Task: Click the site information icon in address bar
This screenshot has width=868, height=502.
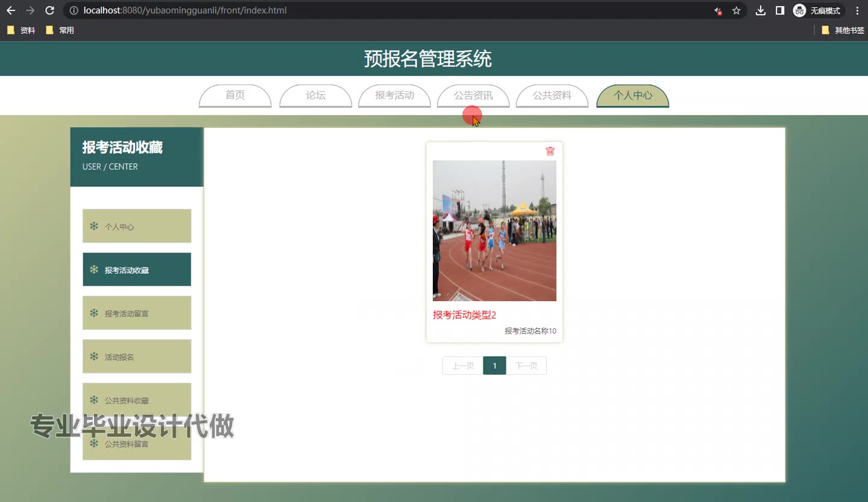Action: (x=74, y=10)
